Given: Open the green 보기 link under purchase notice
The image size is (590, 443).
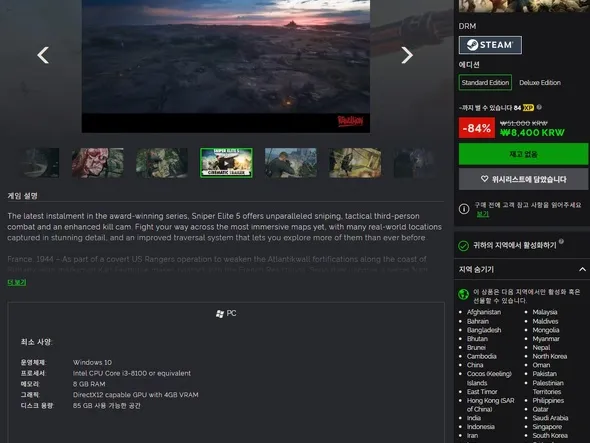Looking at the screenshot, I should [x=482, y=214].
